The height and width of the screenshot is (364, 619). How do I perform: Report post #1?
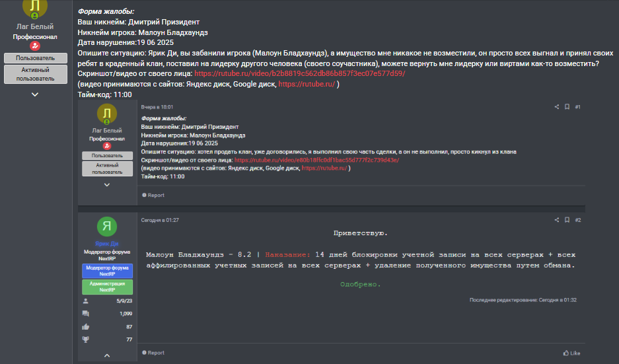point(153,195)
